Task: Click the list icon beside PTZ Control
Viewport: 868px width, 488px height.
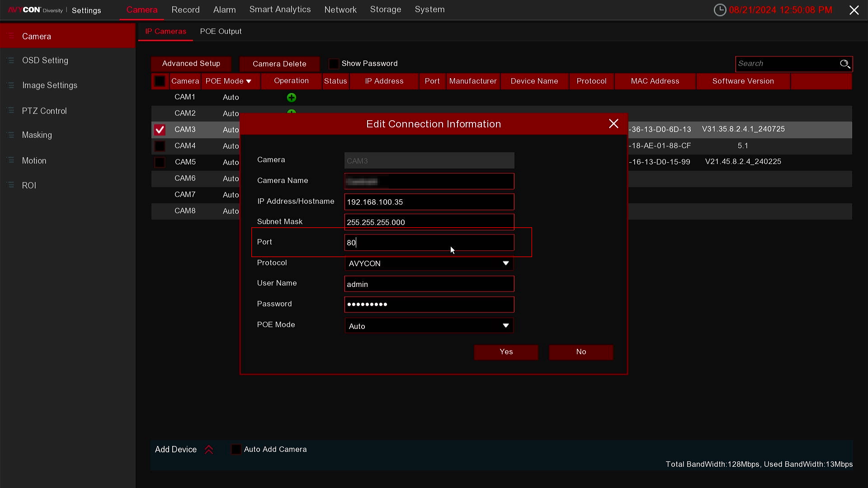Action: click(x=10, y=111)
